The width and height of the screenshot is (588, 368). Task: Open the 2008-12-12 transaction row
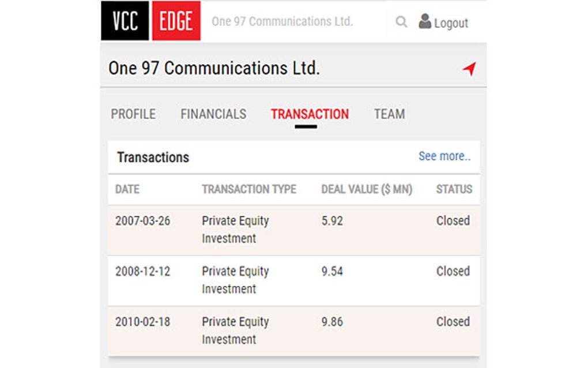[293, 280]
